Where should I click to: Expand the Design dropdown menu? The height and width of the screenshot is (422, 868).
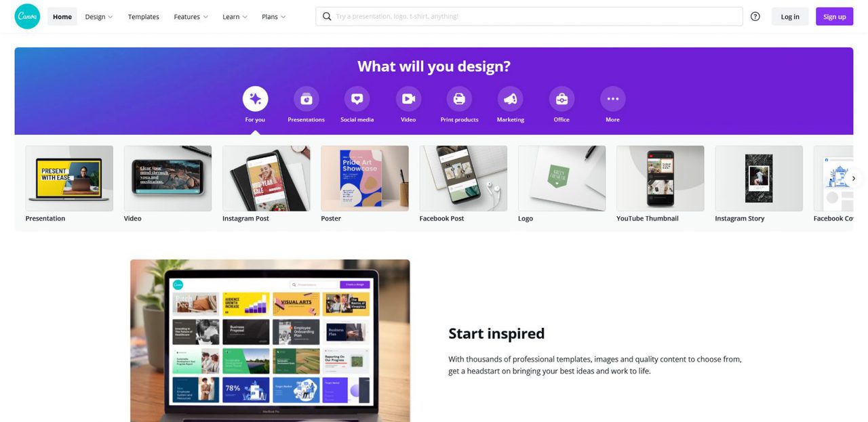coord(99,17)
